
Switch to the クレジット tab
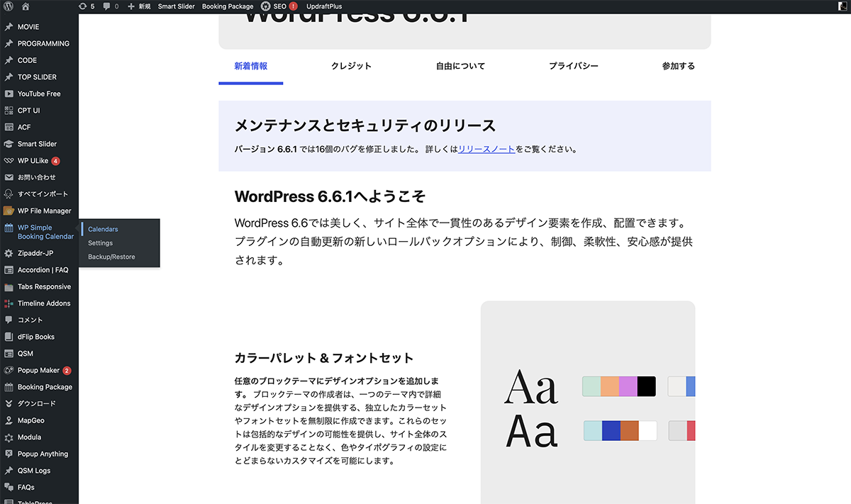[351, 66]
